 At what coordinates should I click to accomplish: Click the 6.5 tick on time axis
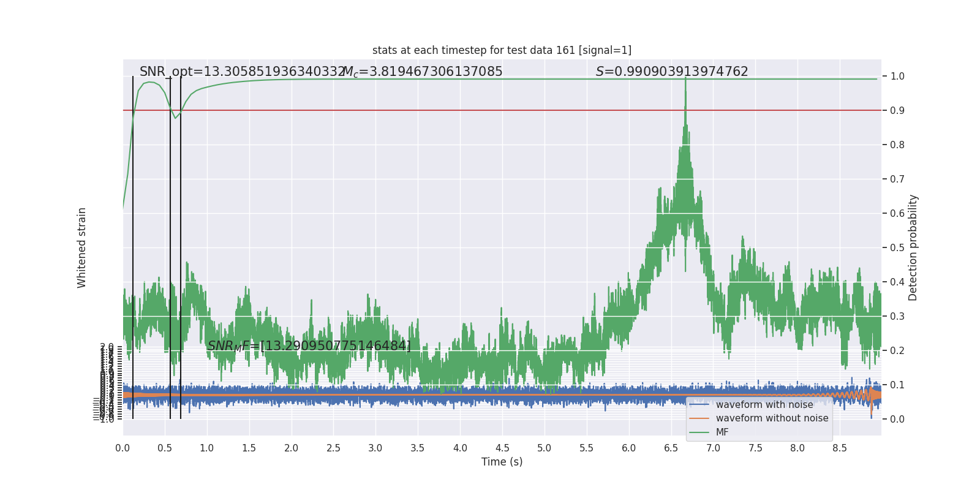(x=671, y=448)
